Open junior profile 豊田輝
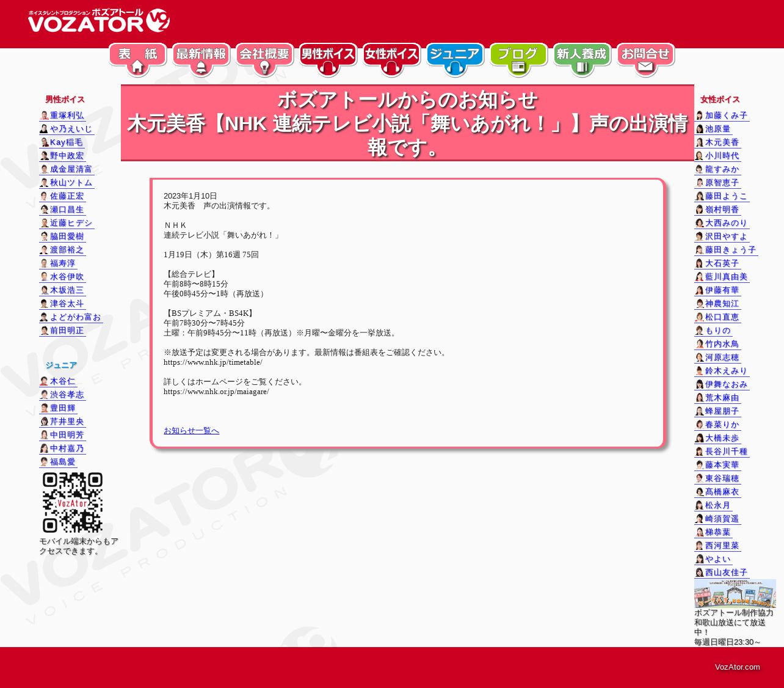 click(x=58, y=408)
